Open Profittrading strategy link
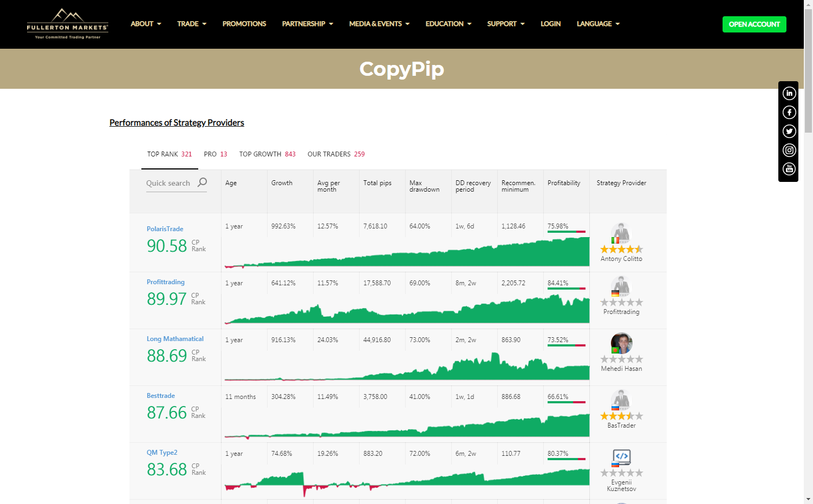The width and height of the screenshot is (813, 504). (x=165, y=282)
